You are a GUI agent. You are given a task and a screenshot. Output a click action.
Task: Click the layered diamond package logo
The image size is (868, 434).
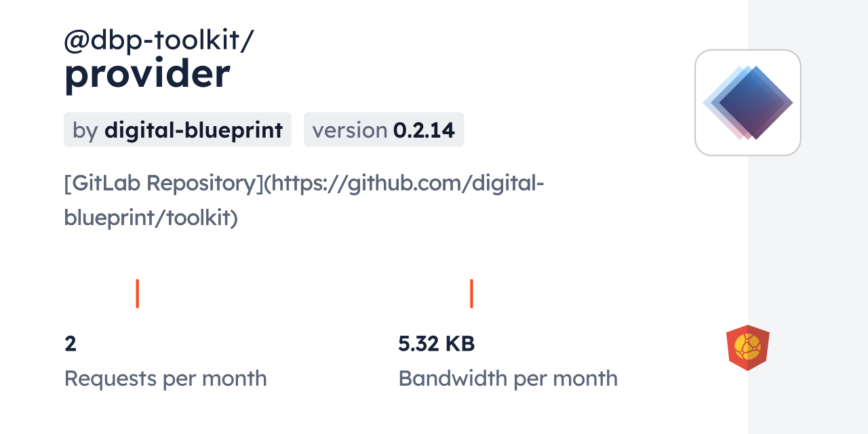point(748,102)
